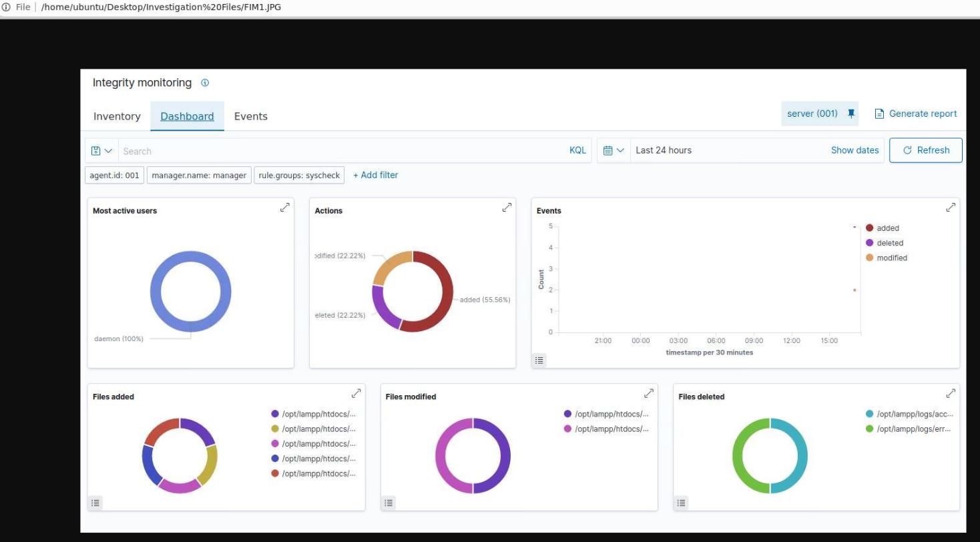Click the Integrity monitoring info icon
This screenshot has width=980, height=542.
pos(205,83)
